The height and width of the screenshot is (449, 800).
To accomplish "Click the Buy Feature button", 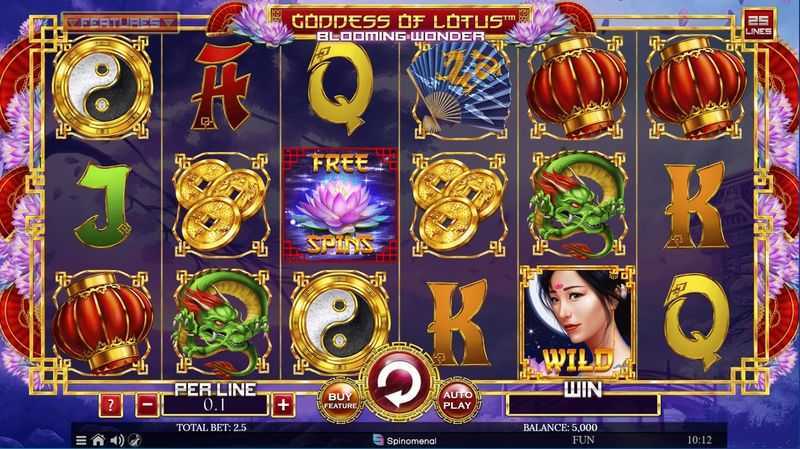I will (x=340, y=400).
